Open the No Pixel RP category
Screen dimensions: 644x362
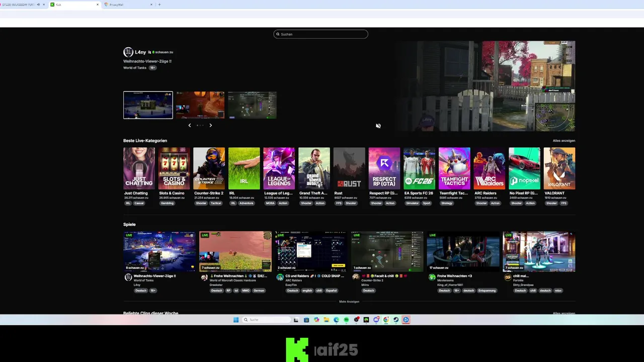[524, 168]
